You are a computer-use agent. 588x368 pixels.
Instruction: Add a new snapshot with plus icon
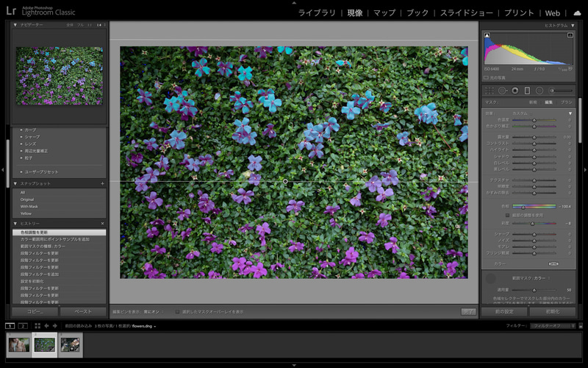pos(102,183)
